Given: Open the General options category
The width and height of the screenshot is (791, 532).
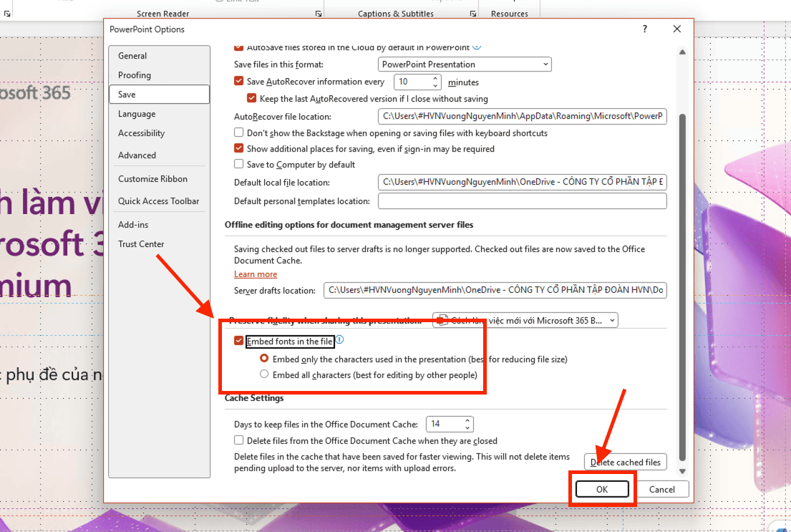Looking at the screenshot, I should click(x=159, y=56).
